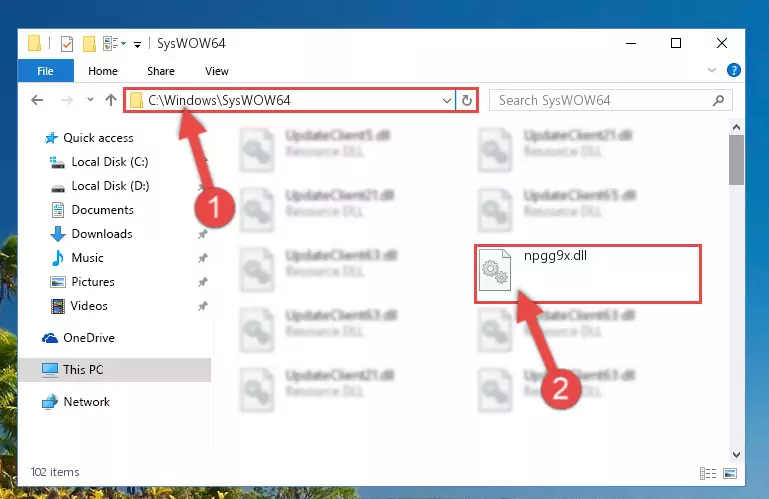Open the view options toolbar dropdown
This screenshot has height=499, width=769.
coord(114,44)
